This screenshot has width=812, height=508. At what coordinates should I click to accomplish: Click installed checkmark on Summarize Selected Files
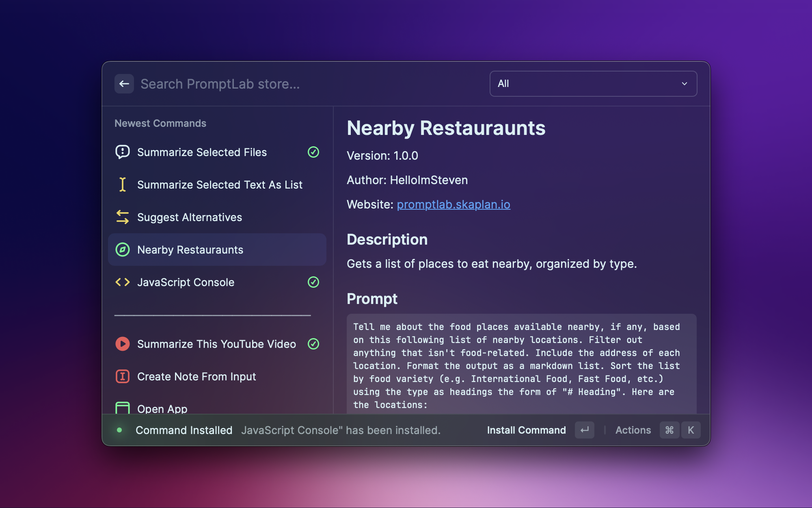coord(313,152)
